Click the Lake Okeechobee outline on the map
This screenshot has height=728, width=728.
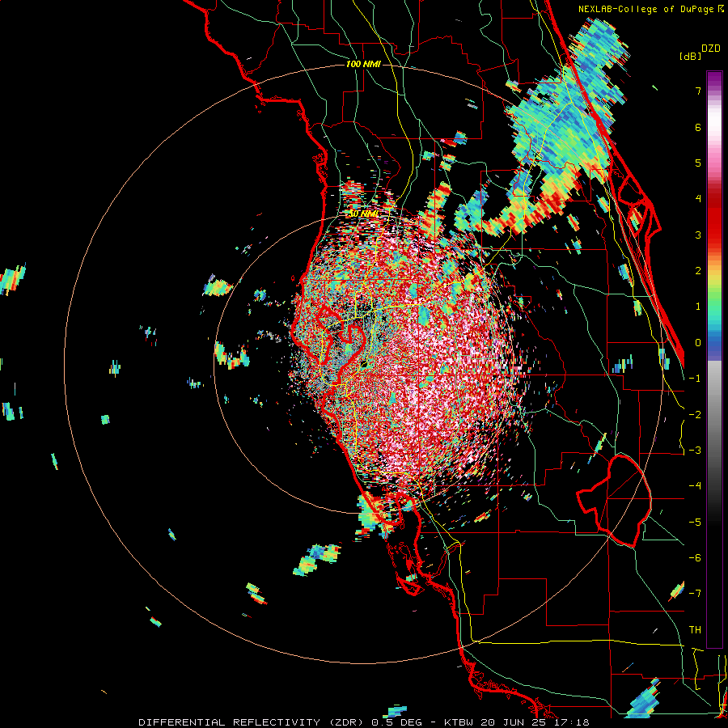[x=614, y=501]
